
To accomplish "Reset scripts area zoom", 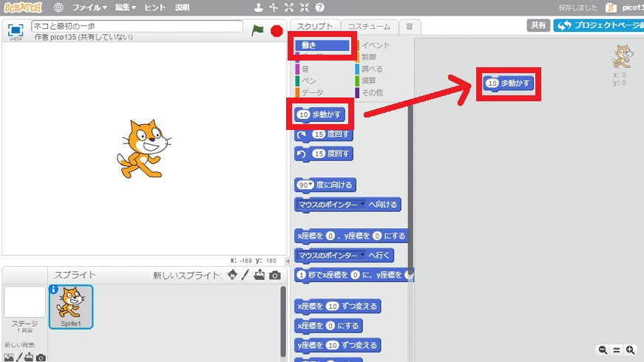I will pos(617,350).
